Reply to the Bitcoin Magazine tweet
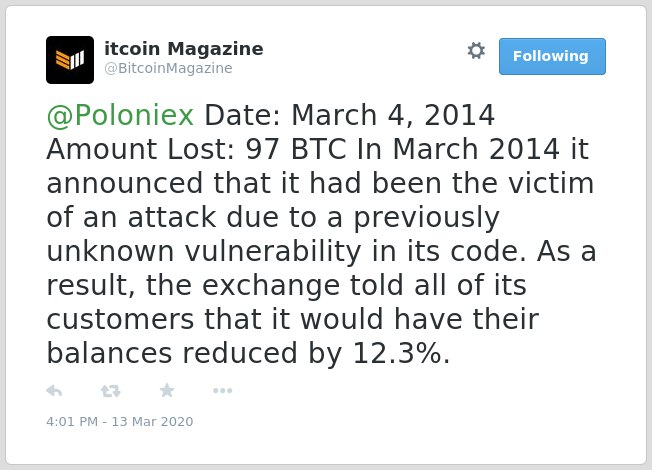The width and height of the screenshot is (652, 470). (54, 391)
